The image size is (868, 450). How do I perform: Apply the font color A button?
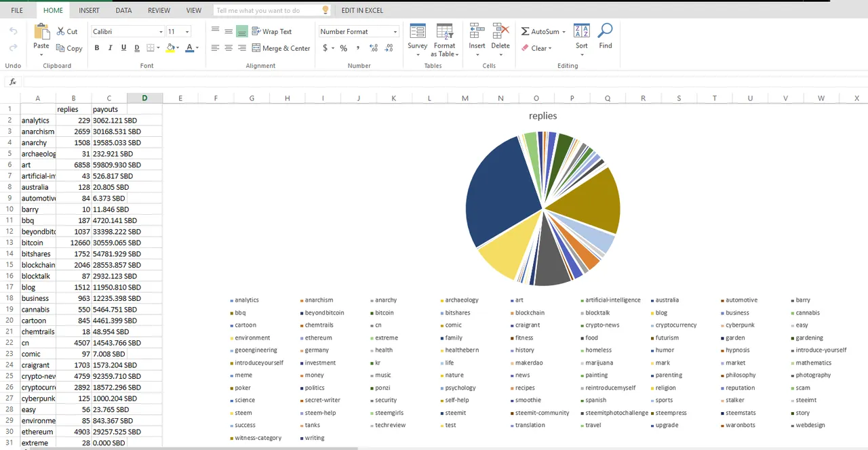coord(189,48)
